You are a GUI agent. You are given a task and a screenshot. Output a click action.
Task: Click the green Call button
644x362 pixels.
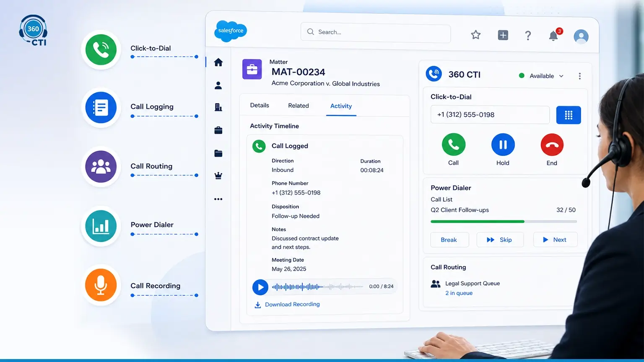pyautogui.click(x=454, y=145)
